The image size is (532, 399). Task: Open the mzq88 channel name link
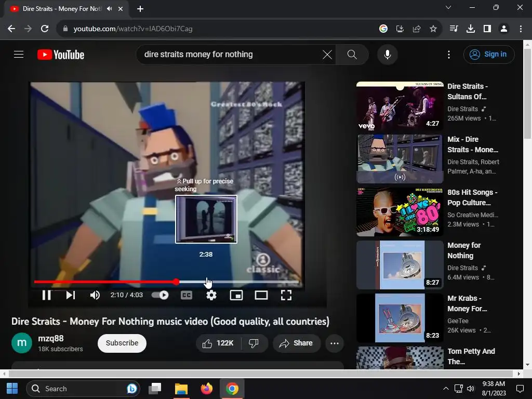pos(51,338)
